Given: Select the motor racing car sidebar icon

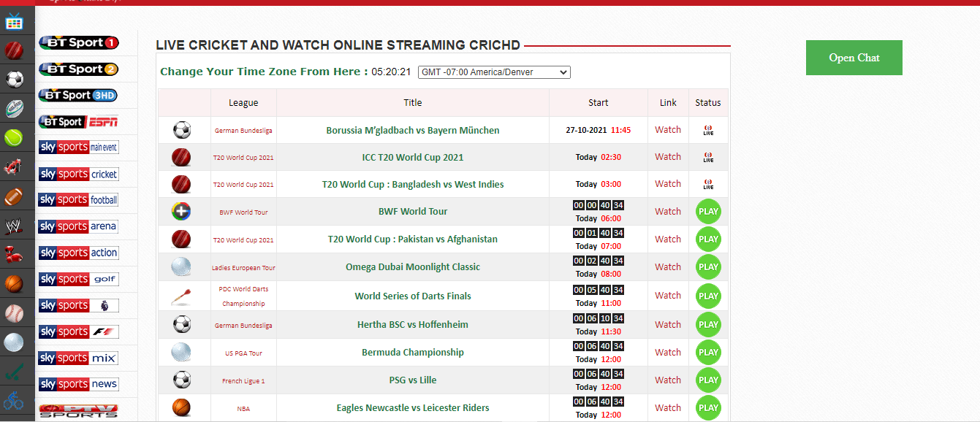Looking at the screenshot, I should (15, 166).
